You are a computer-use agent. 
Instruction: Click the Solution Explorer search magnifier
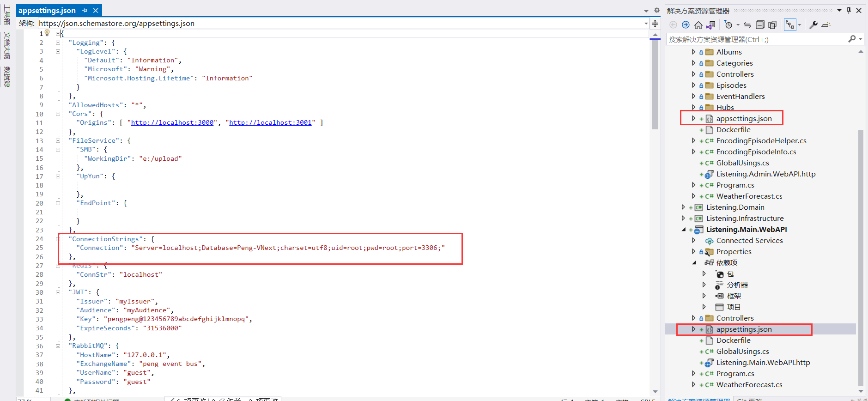852,39
